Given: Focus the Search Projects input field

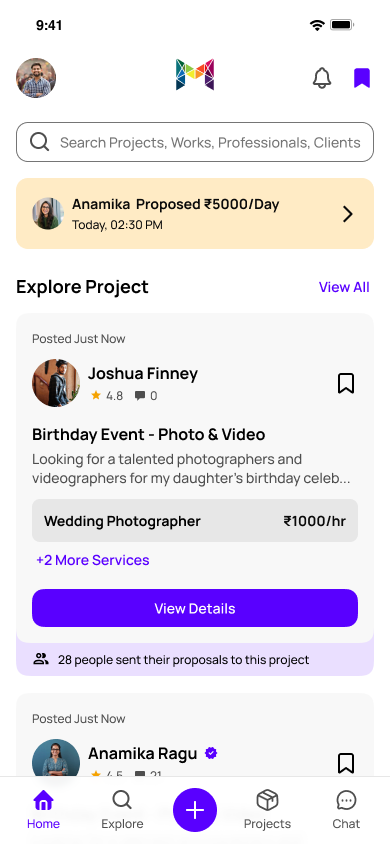Looking at the screenshot, I should click(x=195, y=142).
